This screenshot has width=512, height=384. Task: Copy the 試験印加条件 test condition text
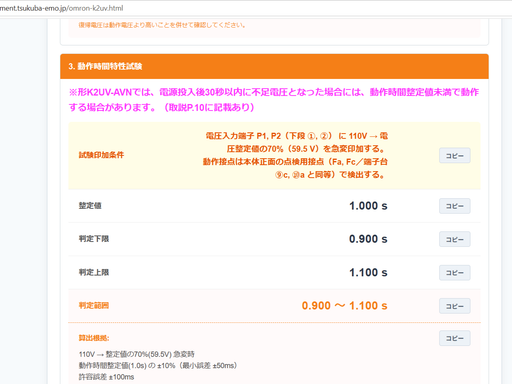(x=455, y=155)
